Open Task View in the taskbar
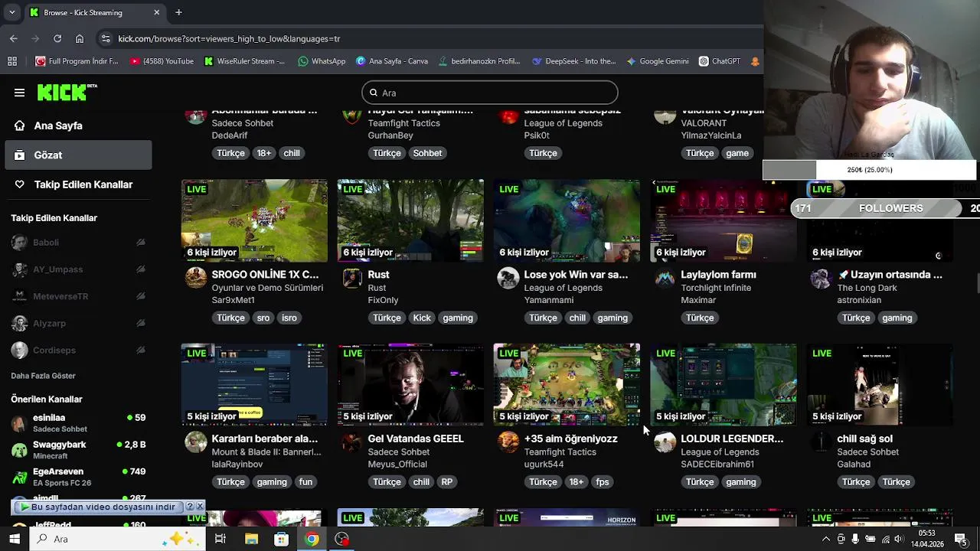980x551 pixels. (x=220, y=539)
